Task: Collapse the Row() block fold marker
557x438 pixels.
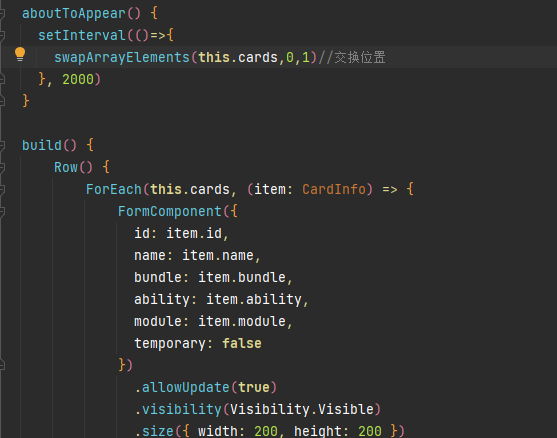Action: click(2, 167)
